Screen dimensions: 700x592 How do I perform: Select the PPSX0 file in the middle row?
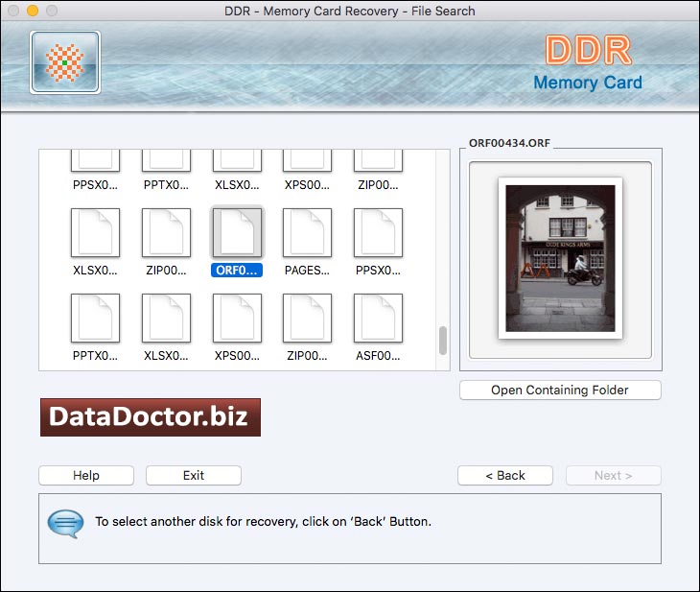pyautogui.click(x=378, y=233)
